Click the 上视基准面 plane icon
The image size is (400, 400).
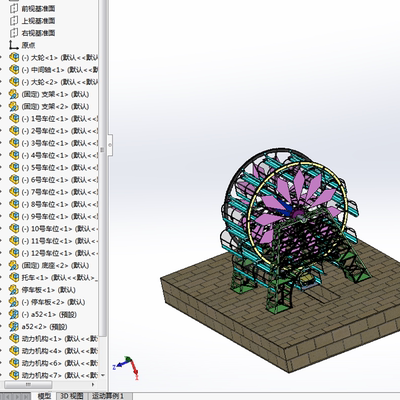click(x=14, y=21)
